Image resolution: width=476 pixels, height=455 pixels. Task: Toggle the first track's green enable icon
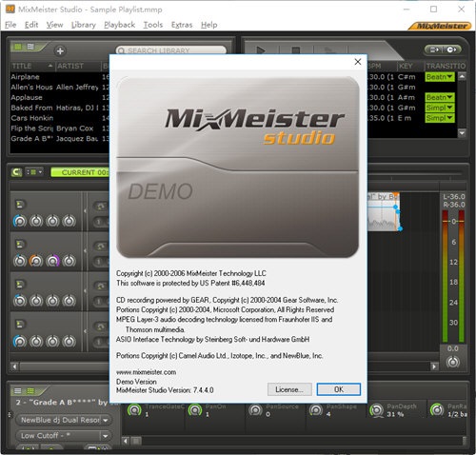point(20,205)
